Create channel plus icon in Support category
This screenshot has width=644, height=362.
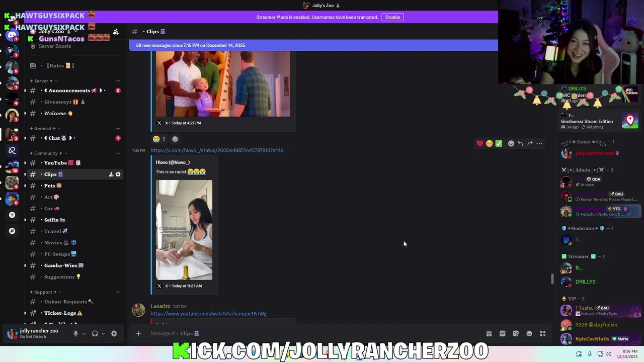[118, 292]
